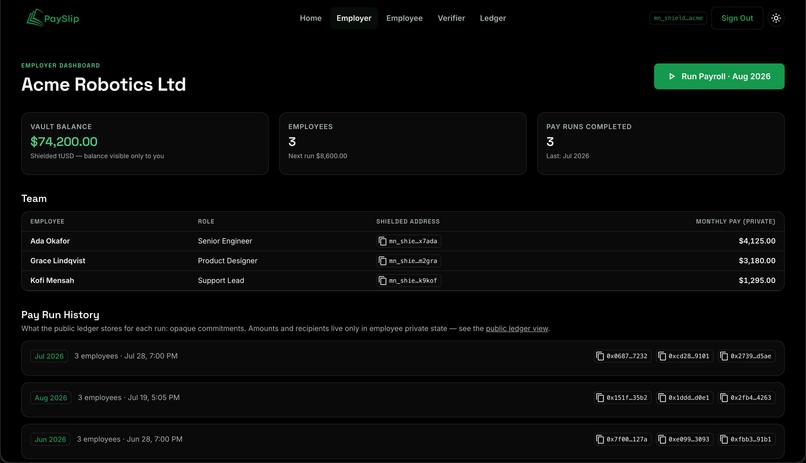Screen dimensions: 806x463
Task: Copy commitment hash 0x2739…d5ae
Action: (x=746, y=356)
